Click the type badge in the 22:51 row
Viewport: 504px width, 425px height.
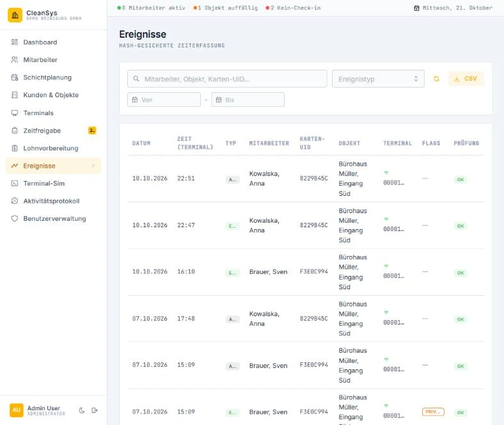(x=232, y=179)
